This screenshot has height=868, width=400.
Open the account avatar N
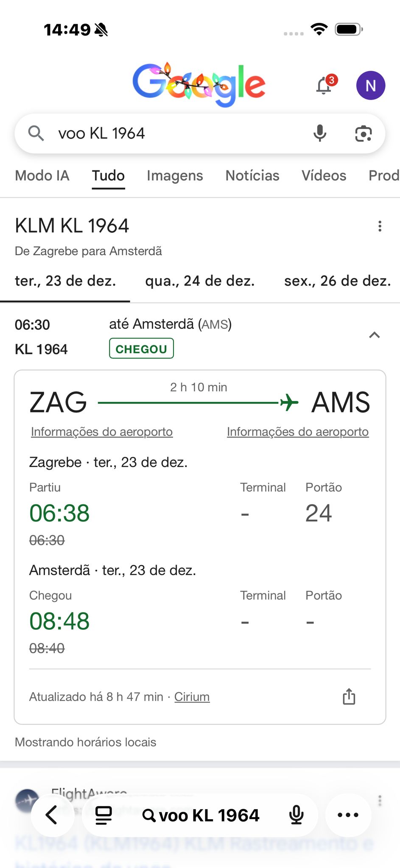point(370,85)
